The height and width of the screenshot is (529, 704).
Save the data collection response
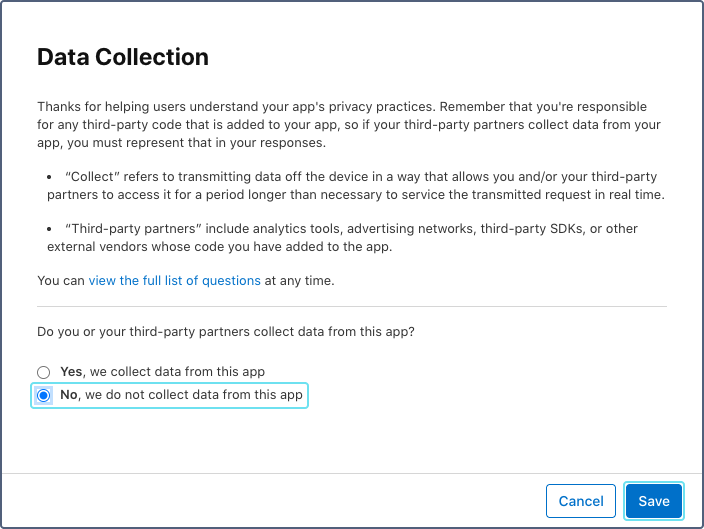click(654, 501)
